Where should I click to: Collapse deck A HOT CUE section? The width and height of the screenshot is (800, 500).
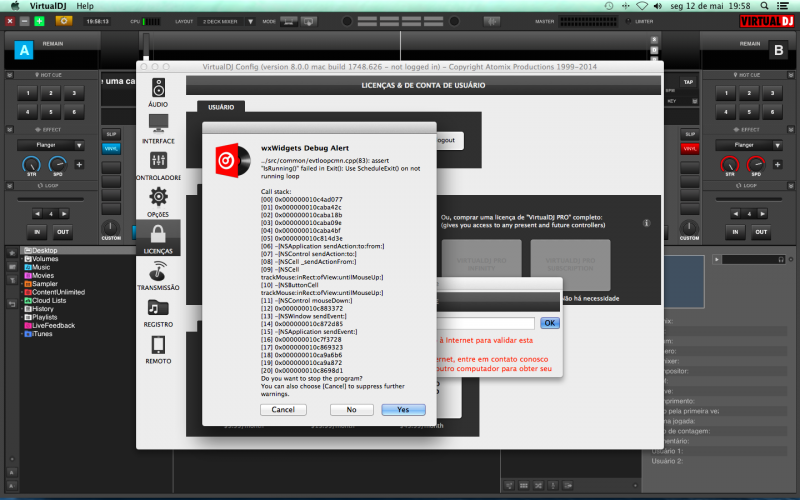click(x=9, y=75)
